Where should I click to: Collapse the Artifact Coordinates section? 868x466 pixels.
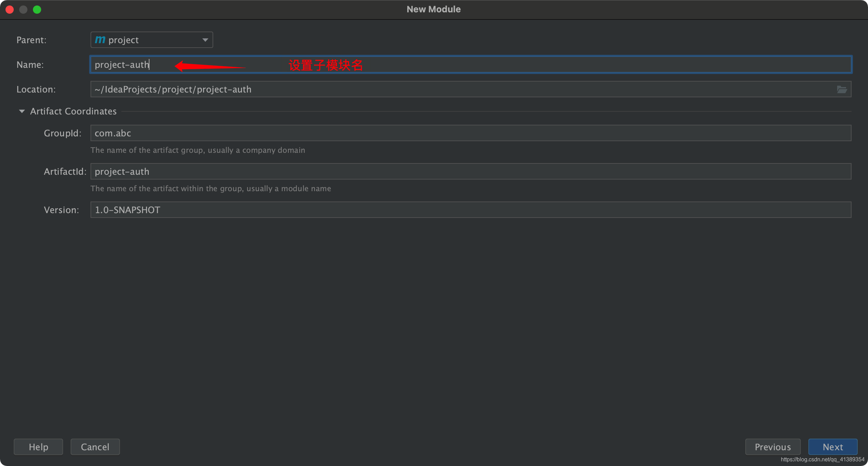pyautogui.click(x=22, y=111)
